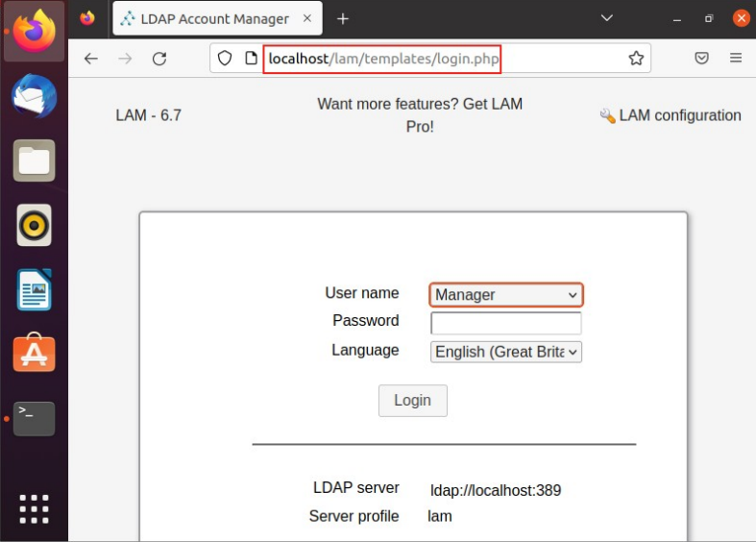Viewport: 756px width, 542px height.
Task: List all tabs dropdown arrow
Action: (x=606, y=18)
